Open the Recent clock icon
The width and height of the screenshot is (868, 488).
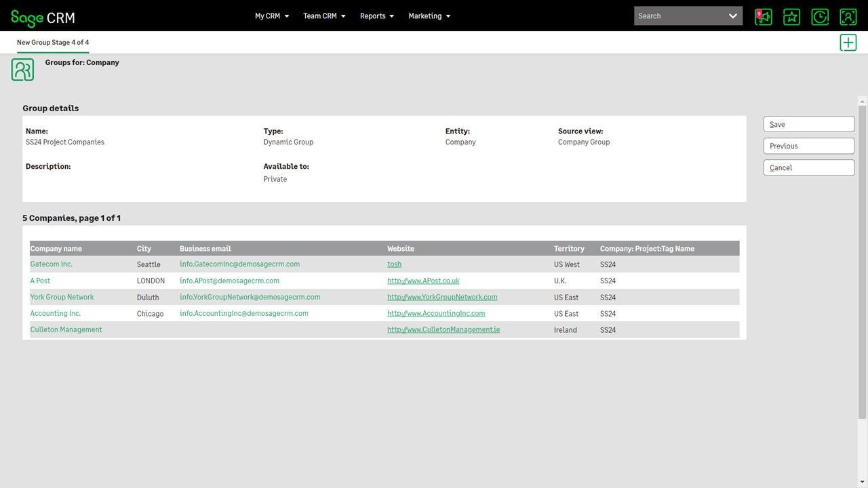point(820,16)
